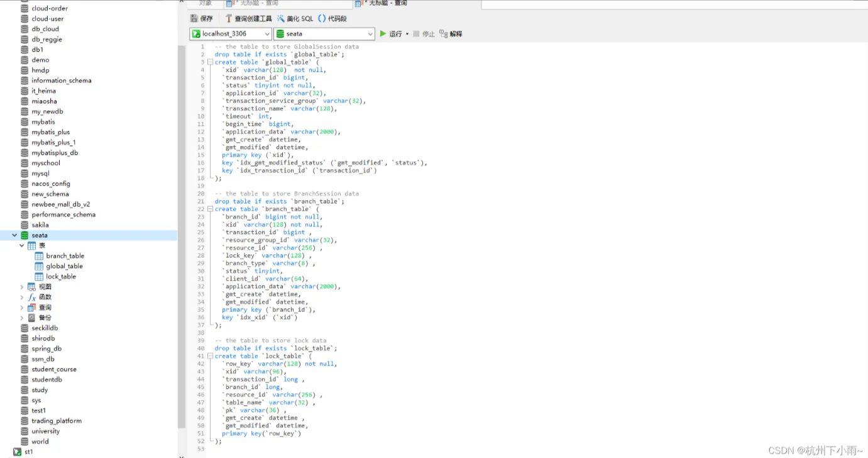Click the db_reggie database icon
The image size is (868, 458).
tap(25, 39)
